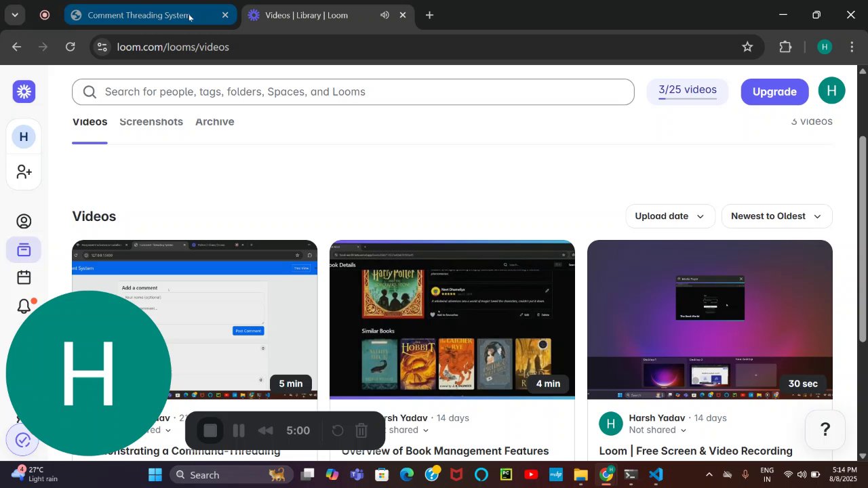Screen dimensions: 868x488
Task: Open the 30 sec Loom video thumbnail
Action: pos(710,319)
